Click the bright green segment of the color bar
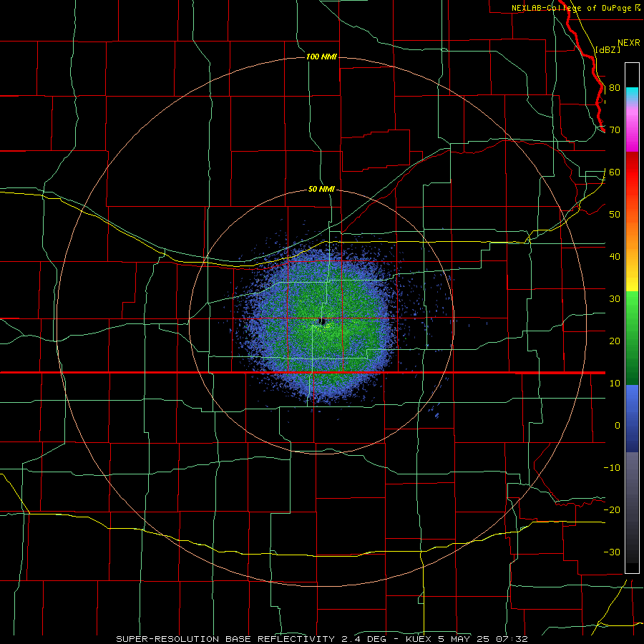The height and width of the screenshot is (644, 644). (632, 304)
